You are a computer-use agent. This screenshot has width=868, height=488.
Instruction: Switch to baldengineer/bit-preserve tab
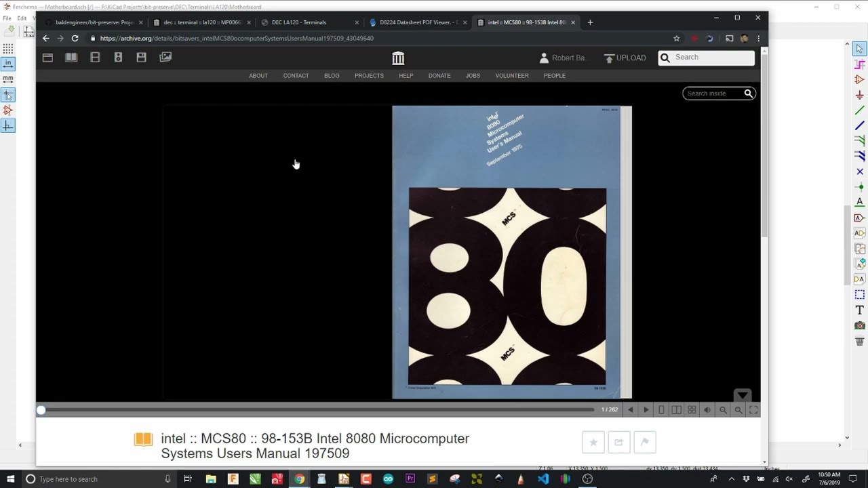pyautogui.click(x=94, y=22)
